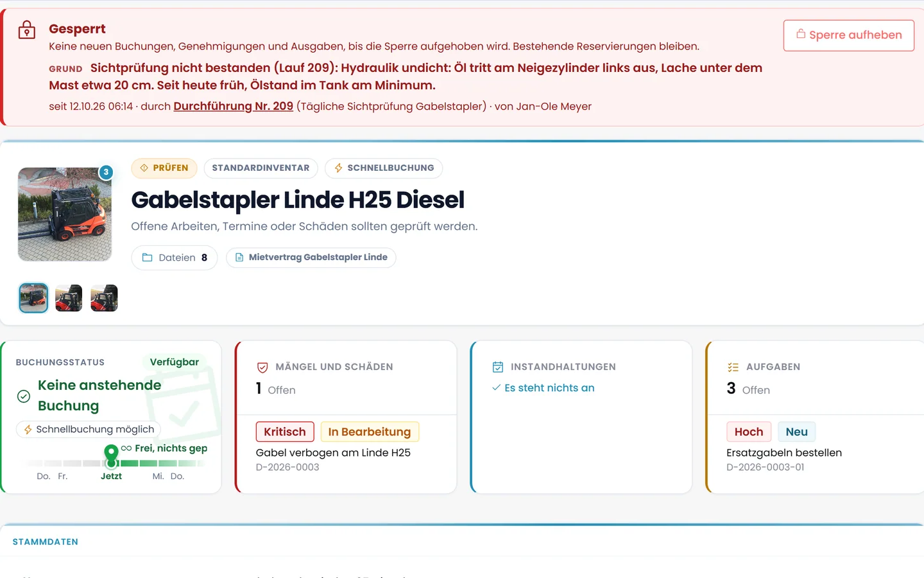This screenshot has width=924, height=578.
Task: Click the lock icon beside Gesperrt
Action: coord(27,30)
